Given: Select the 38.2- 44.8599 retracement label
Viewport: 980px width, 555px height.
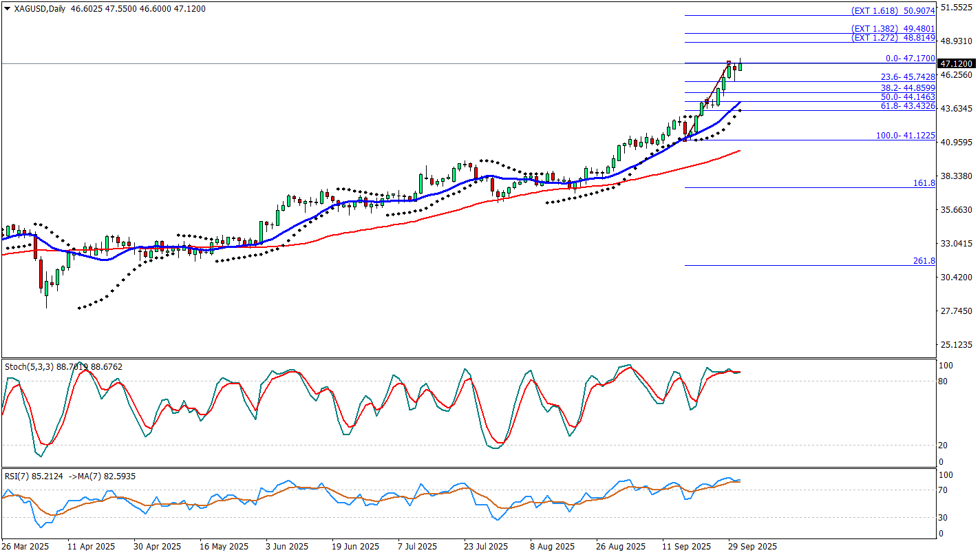Looking at the screenshot, I should pyautogui.click(x=908, y=88).
